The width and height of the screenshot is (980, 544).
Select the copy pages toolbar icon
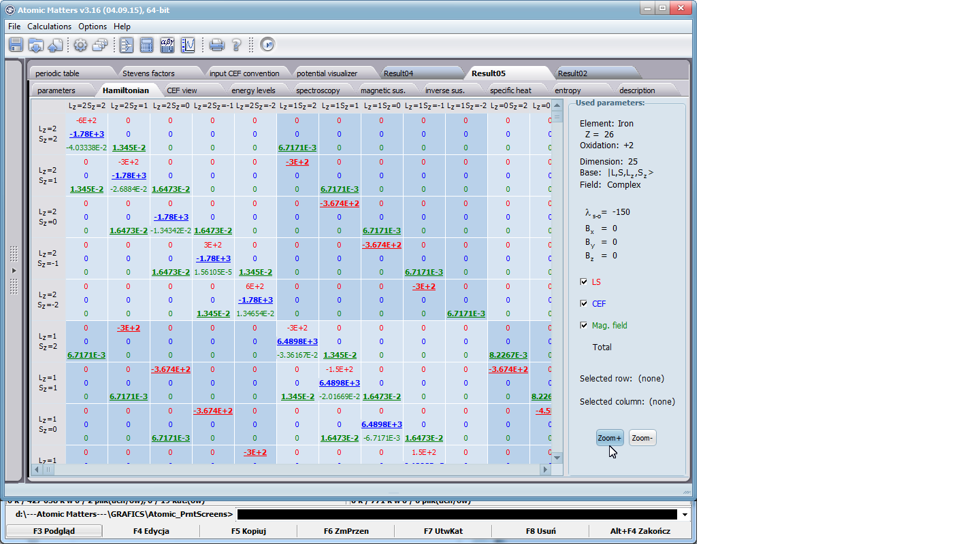click(x=99, y=44)
